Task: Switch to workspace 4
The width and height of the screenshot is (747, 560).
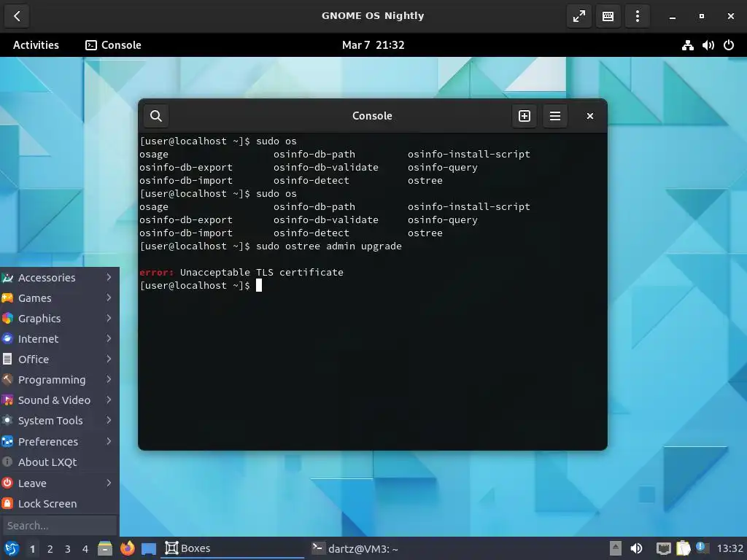Action: tap(85, 549)
